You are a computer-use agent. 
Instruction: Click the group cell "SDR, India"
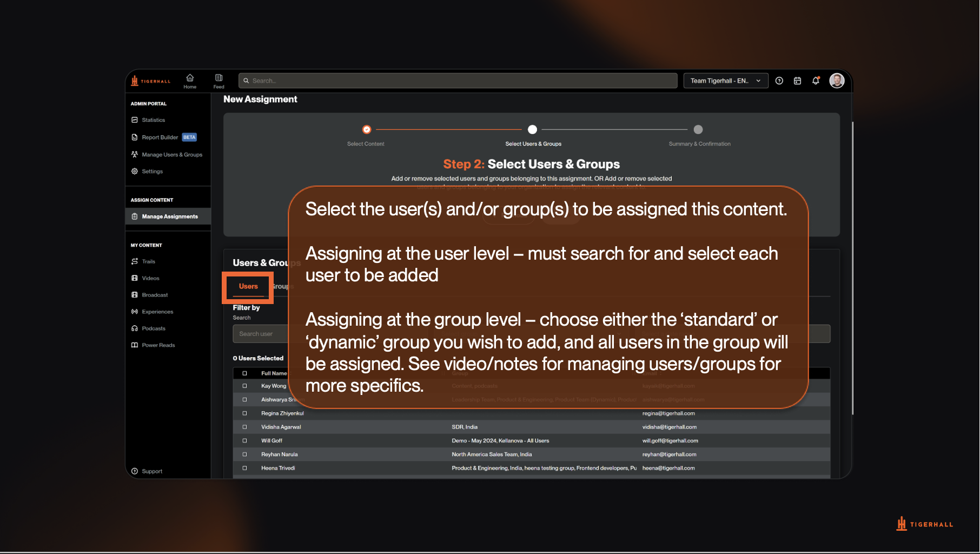click(x=465, y=427)
